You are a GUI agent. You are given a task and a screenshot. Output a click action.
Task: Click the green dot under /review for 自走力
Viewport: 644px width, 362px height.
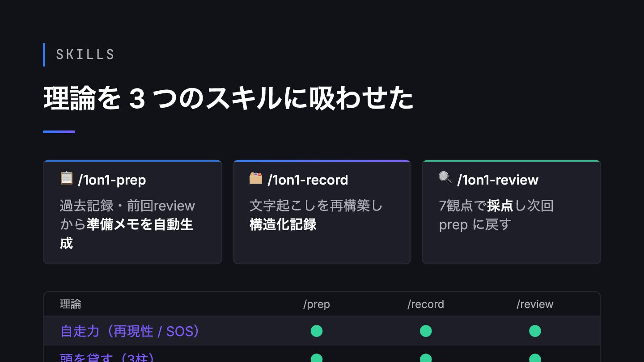535,331
